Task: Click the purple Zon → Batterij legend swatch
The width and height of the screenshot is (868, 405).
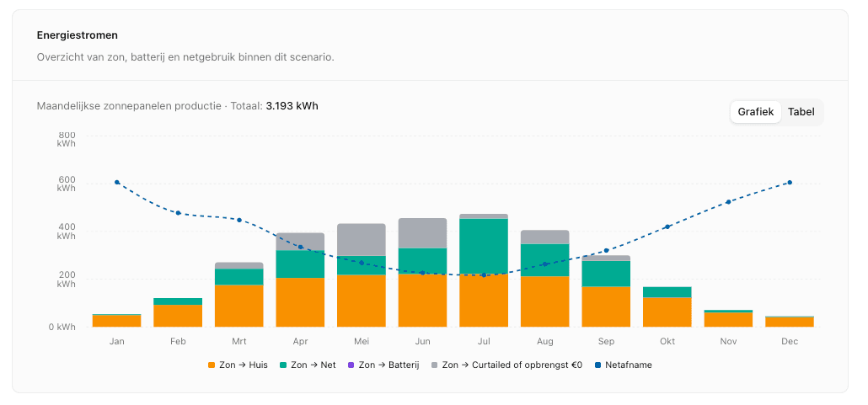Action: tap(352, 365)
